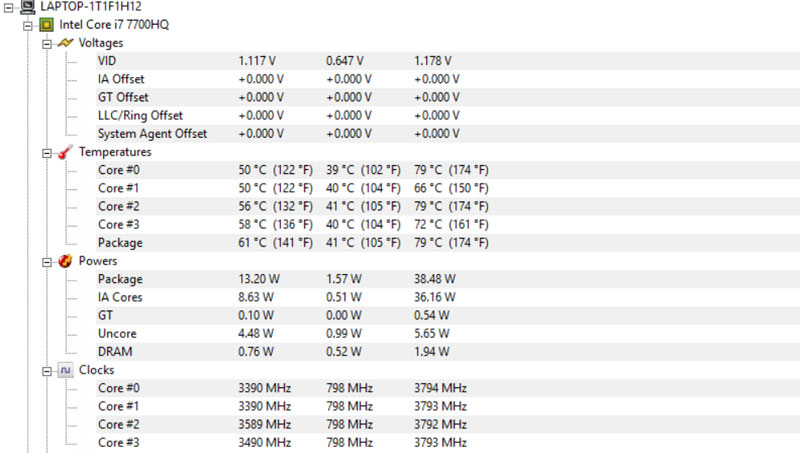Click the 72 °C (161 °F) Core #3 max

451,225
